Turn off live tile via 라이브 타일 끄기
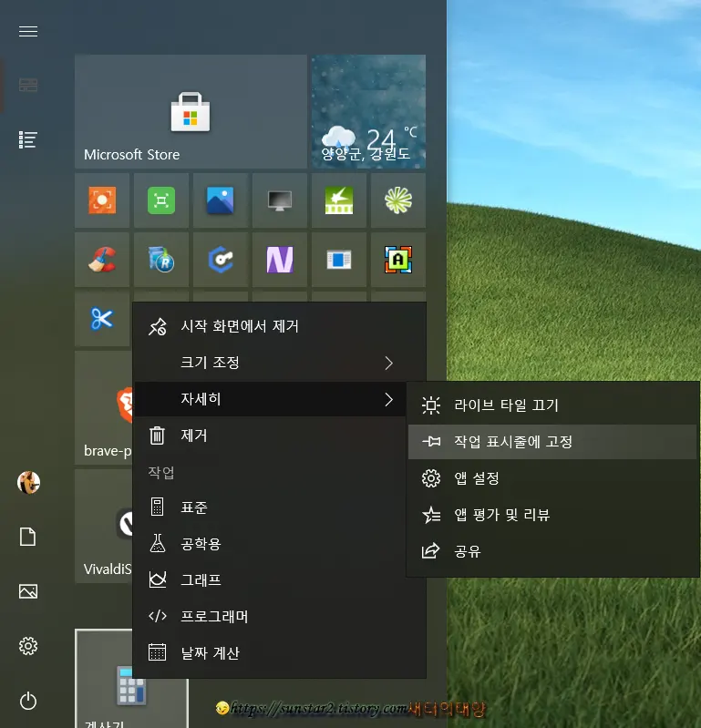This screenshot has height=728, width=701. 552,405
